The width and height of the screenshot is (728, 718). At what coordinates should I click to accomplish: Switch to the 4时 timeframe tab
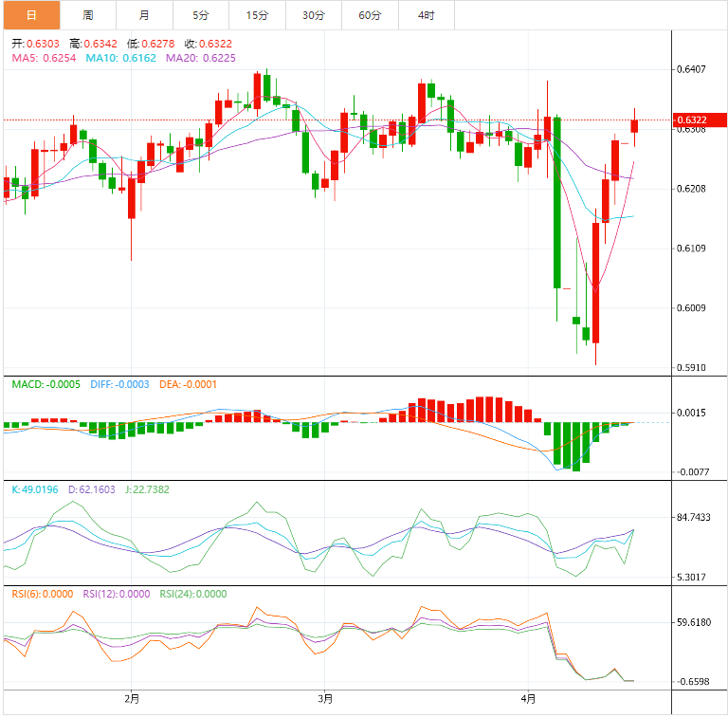(x=426, y=15)
